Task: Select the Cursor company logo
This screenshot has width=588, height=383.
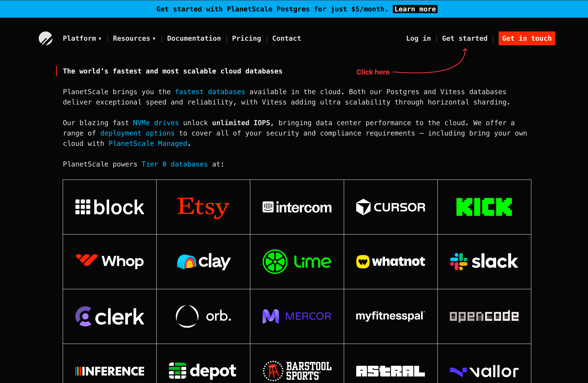Action: pyautogui.click(x=391, y=207)
